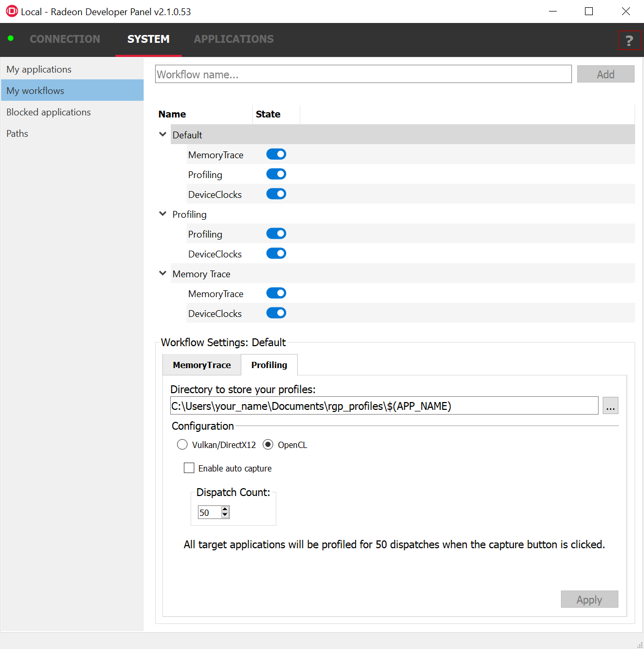The height and width of the screenshot is (649, 644).
Task: Open the APPLICATIONS tab
Action: [x=233, y=39]
